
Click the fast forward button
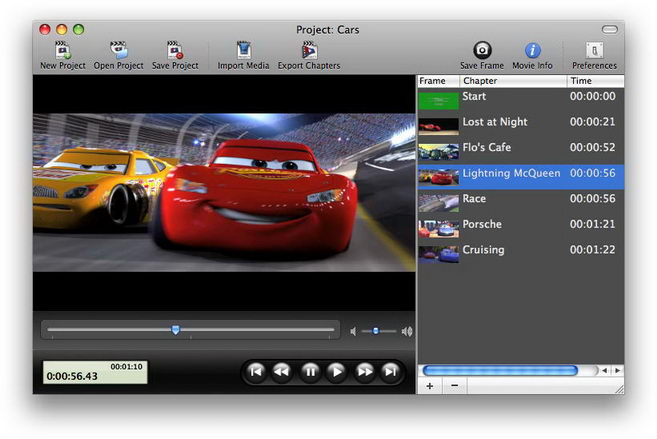pyautogui.click(x=364, y=372)
